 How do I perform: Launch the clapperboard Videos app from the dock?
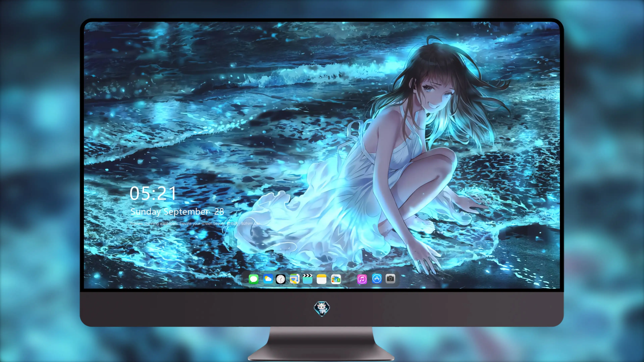pyautogui.click(x=308, y=279)
